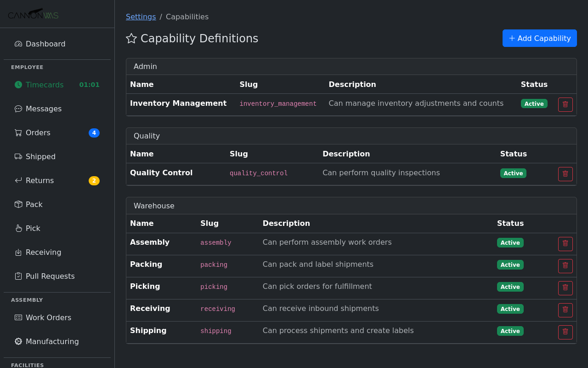Open Work Orders from the Assembly section
The image size is (588, 368).
click(x=49, y=317)
